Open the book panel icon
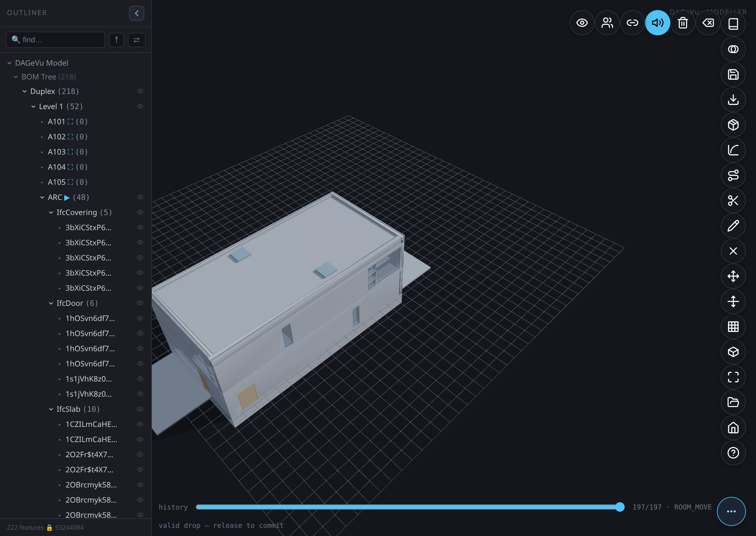Image resolution: width=756 pixels, height=536 pixels. pos(733,24)
